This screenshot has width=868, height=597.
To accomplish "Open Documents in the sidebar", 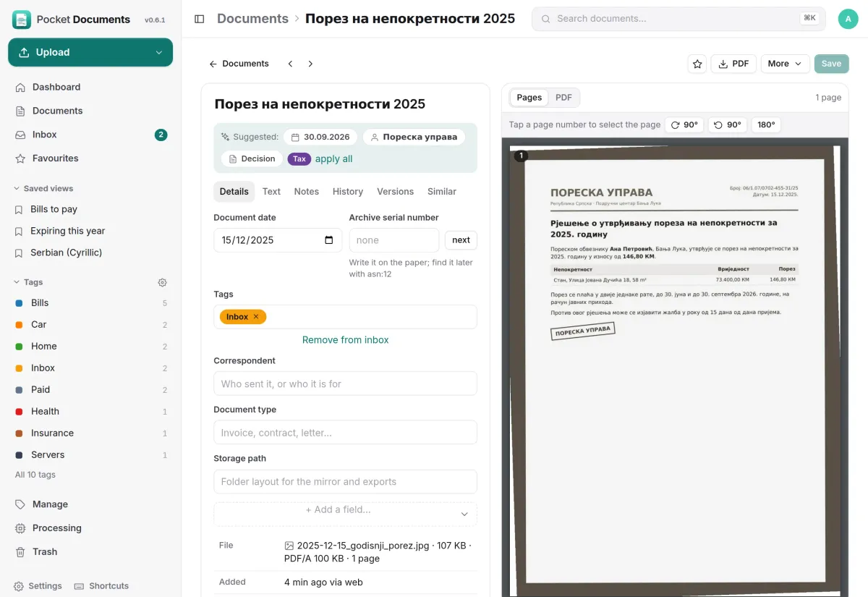I will click(90, 111).
